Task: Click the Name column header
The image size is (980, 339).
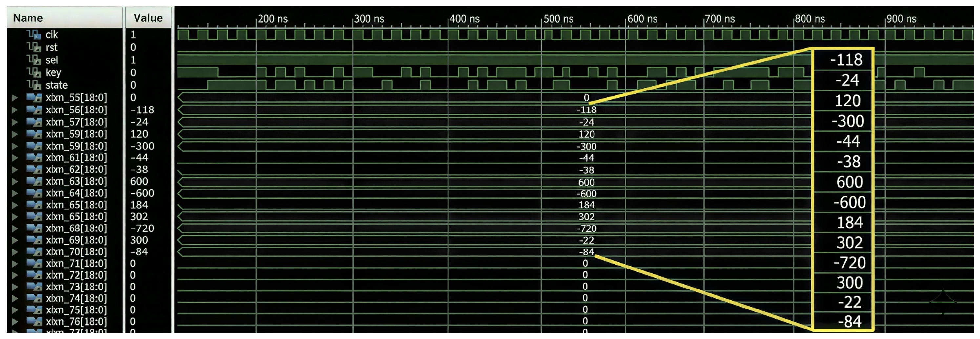Action: [28, 18]
